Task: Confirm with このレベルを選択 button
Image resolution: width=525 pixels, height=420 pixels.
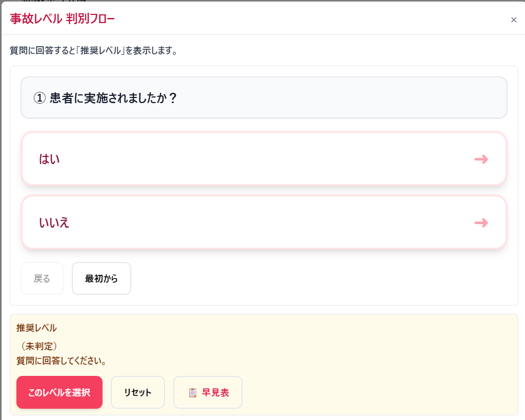Action: pos(59,392)
